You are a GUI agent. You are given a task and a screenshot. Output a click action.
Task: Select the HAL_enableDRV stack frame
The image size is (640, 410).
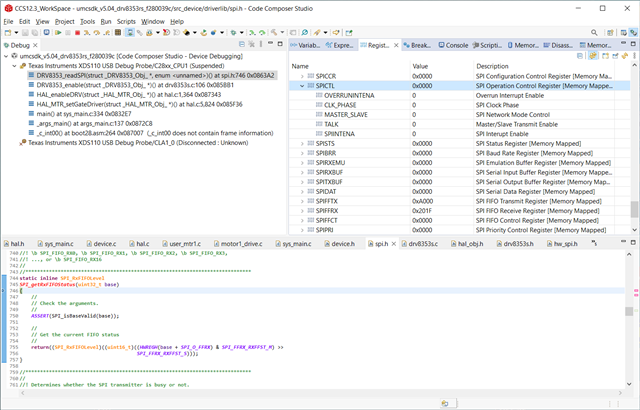124,95
